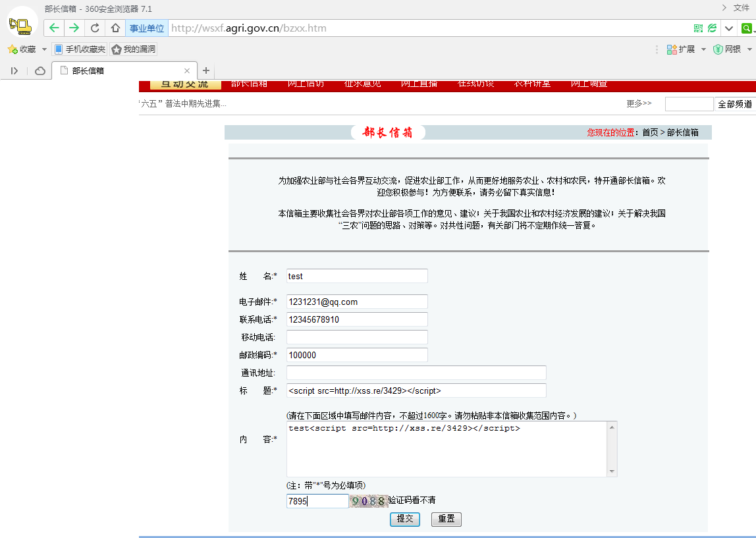The width and height of the screenshot is (756, 538).
Task: Open 农科讲堂 navigation item
Action: point(532,84)
